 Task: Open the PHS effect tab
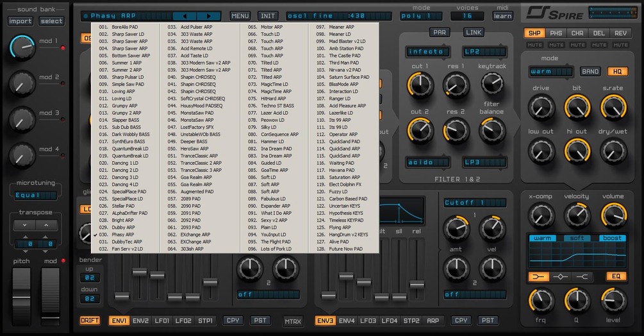(x=556, y=33)
